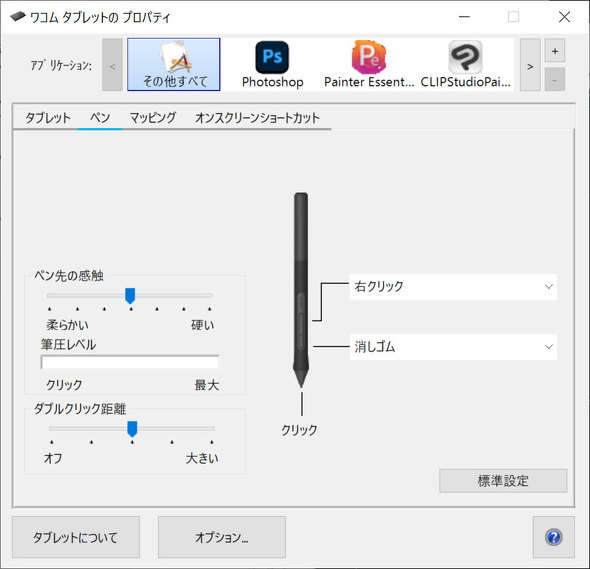Click the pen illustration image

(301, 290)
